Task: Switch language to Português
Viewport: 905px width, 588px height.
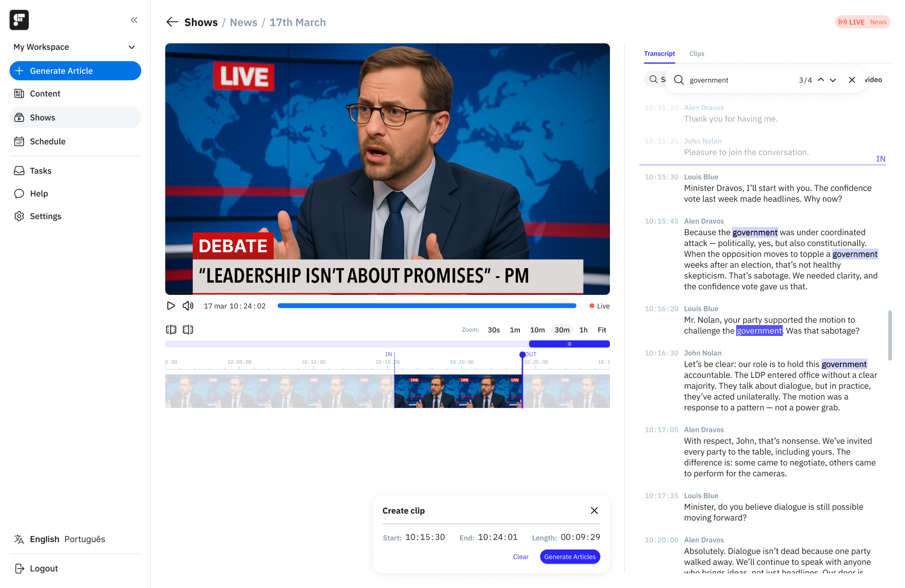Action: (85, 539)
